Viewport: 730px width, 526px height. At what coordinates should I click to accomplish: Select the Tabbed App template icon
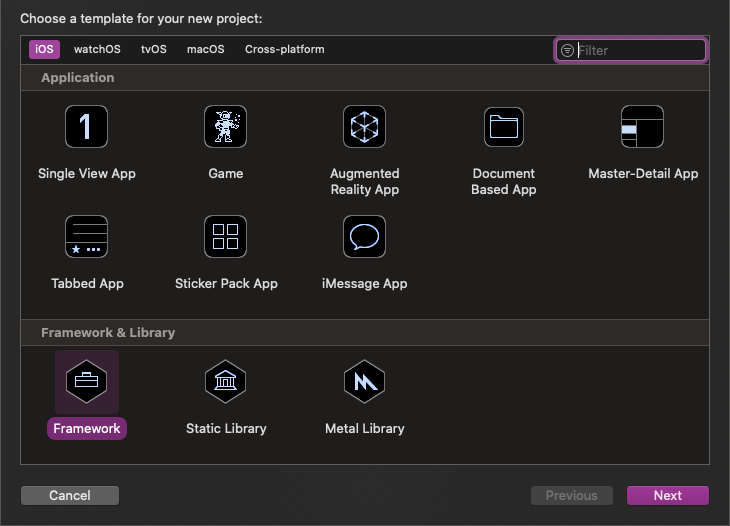pyautogui.click(x=87, y=237)
